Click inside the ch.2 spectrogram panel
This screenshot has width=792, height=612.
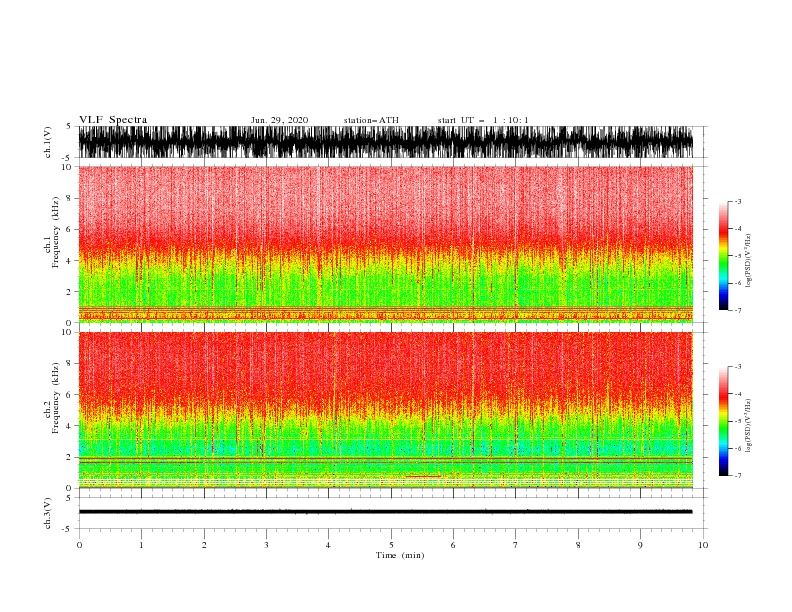pyautogui.click(x=386, y=410)
